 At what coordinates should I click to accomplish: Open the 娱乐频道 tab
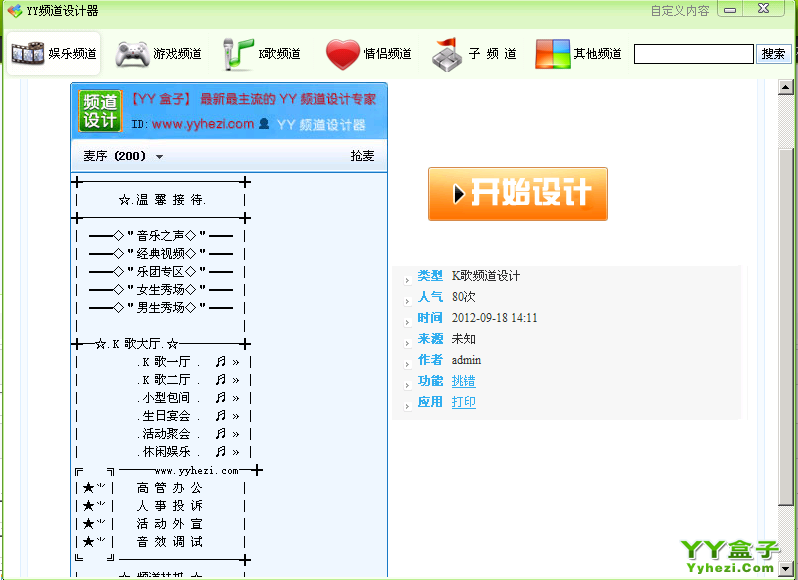tap(53, 53)
